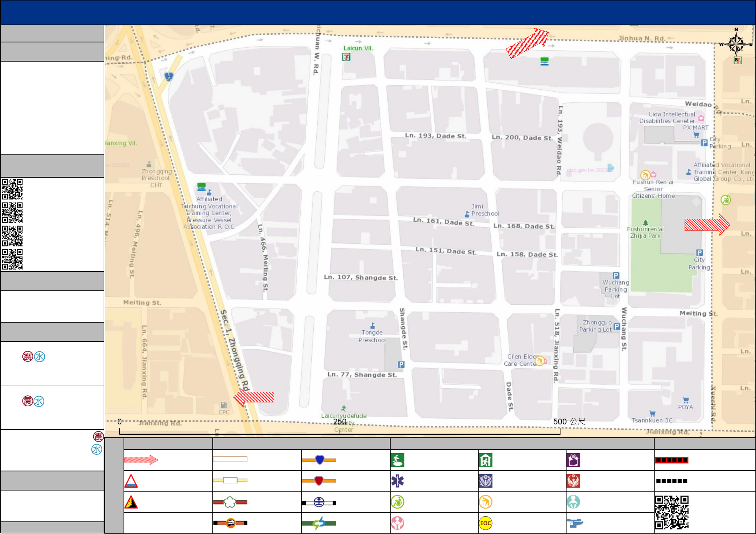756x534 pixels.
Task: Click the legend blue helicopter icon
Action: pos(575,523)
